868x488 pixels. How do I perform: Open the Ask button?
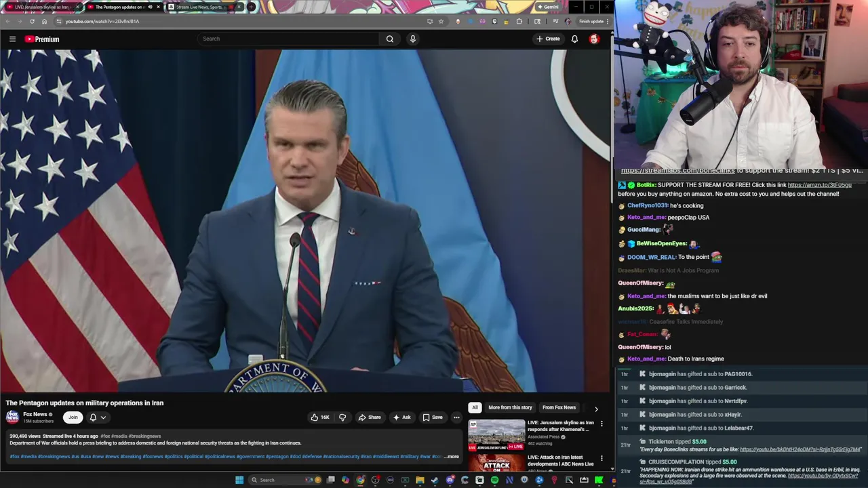coord(401,418)
